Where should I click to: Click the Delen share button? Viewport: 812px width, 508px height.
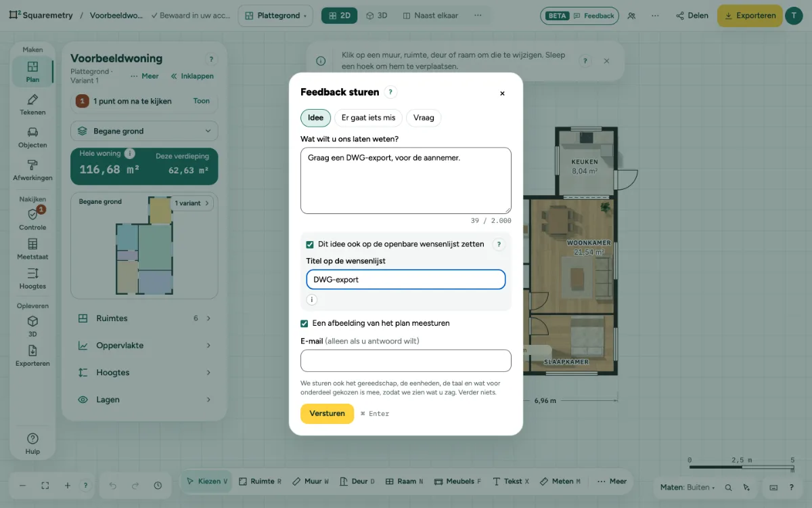click(x=692, y=16)
